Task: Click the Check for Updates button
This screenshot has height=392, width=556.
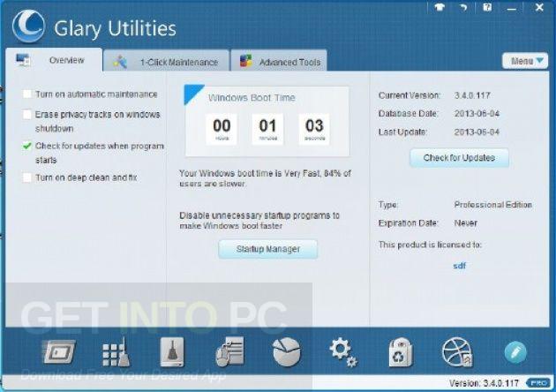Action: tap(459, 157)
